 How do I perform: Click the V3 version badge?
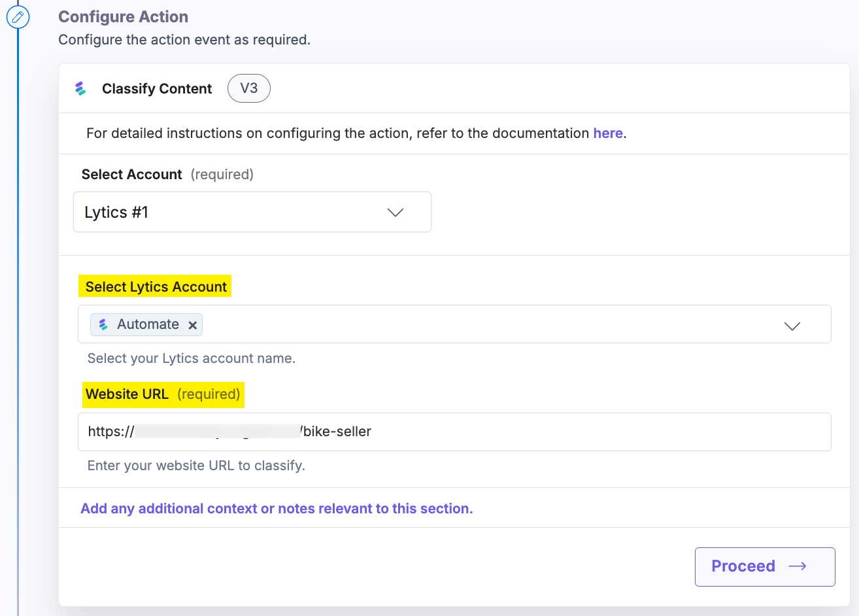click(249, 88)
